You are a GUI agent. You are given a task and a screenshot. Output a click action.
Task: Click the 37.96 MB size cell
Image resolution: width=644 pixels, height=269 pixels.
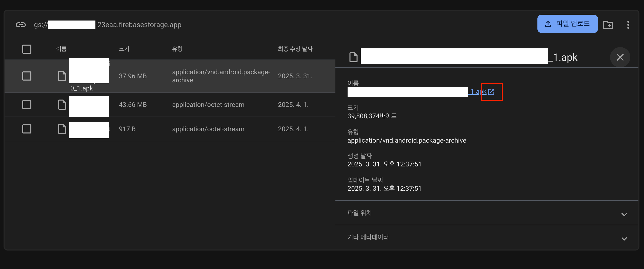pos(133,76)
